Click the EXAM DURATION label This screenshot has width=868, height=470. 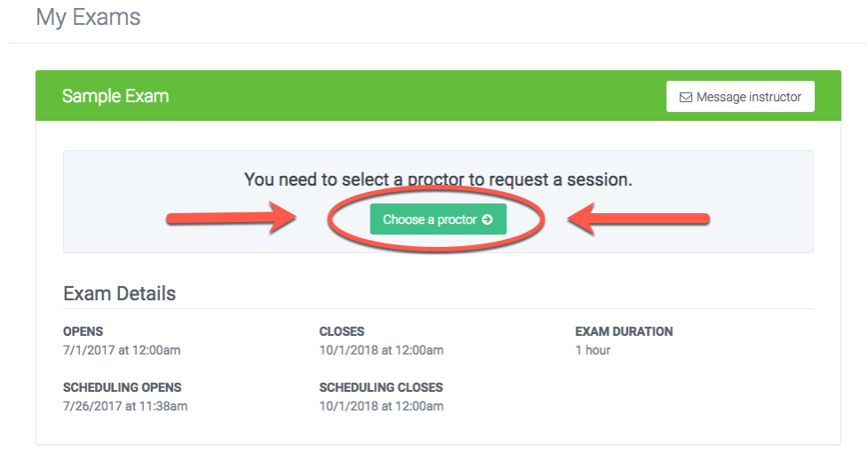pyautogui.click(x=624, y=331)
